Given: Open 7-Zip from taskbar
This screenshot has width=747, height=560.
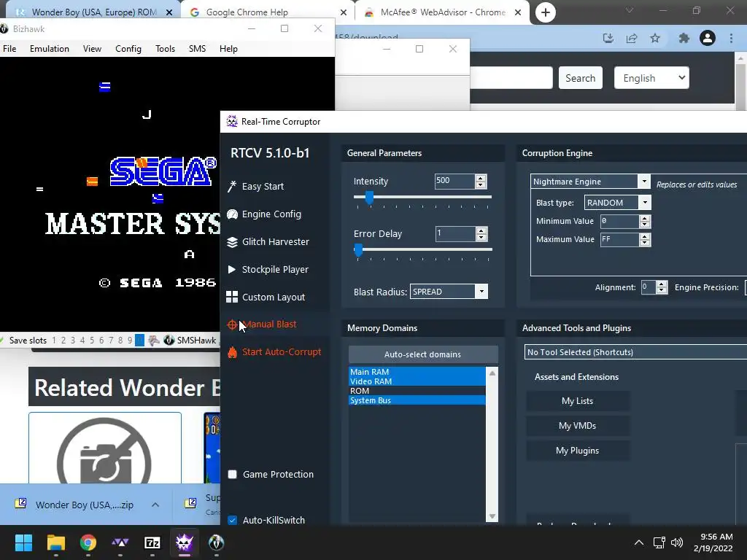Looking at the screenshot, I should click(x=152, y=542).
